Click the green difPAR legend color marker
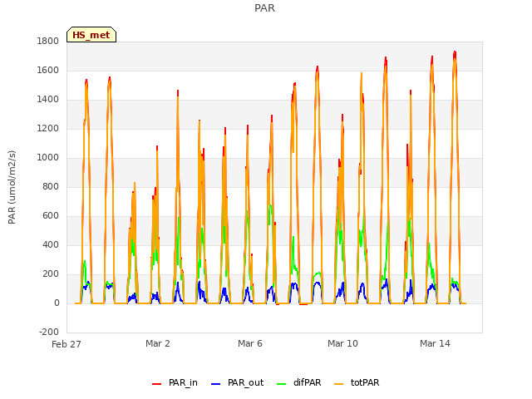 tap(282, 384)
